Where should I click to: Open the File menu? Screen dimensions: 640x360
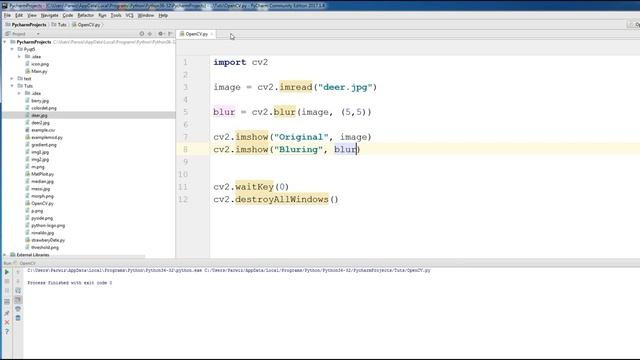pos(7,16)
